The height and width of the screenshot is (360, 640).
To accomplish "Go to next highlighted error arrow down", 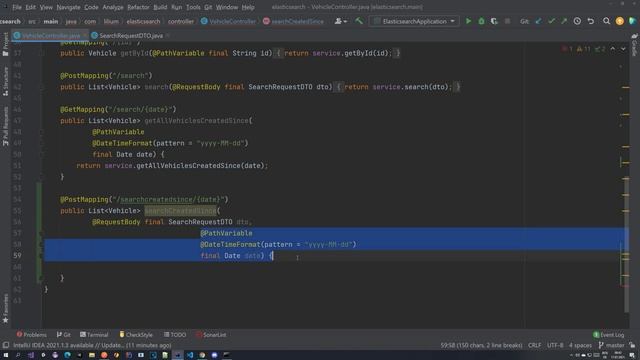I will (623, 49).
